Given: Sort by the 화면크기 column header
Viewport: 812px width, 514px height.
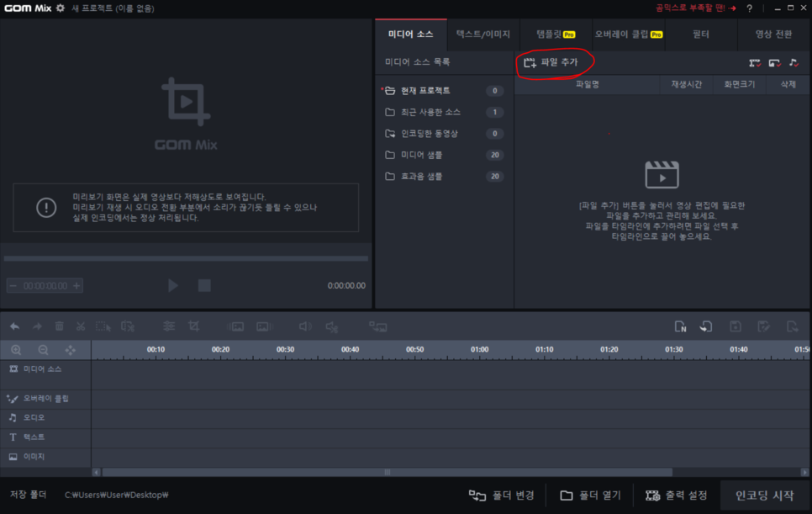Looking at the screenshot, I should point(739,84).
